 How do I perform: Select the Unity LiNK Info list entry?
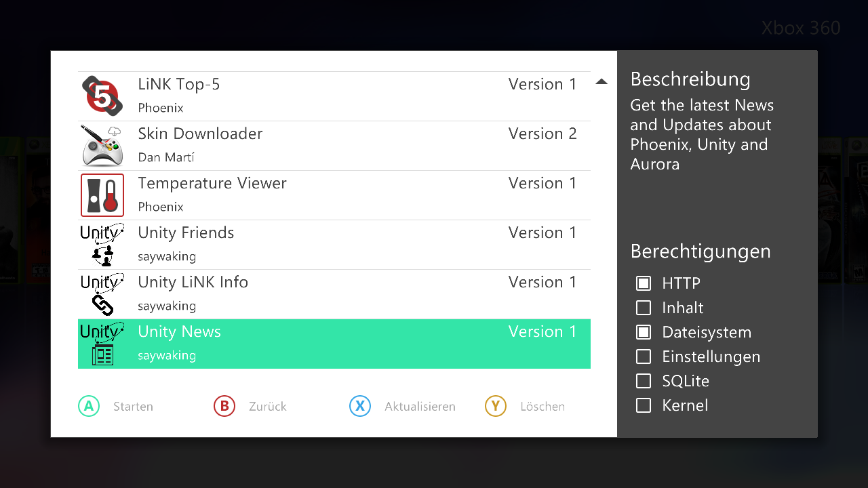(334, 294)
